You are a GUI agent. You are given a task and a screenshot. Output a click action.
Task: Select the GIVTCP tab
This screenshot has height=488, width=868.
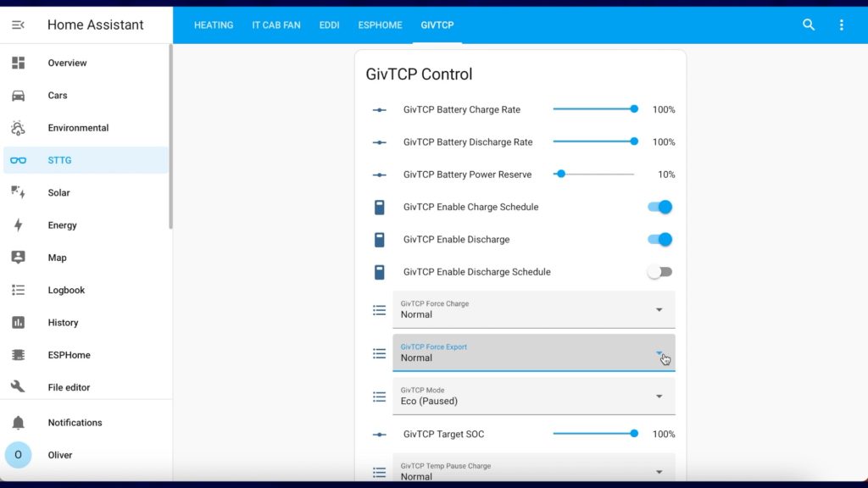pyautogui.click(x=437, y=25)
